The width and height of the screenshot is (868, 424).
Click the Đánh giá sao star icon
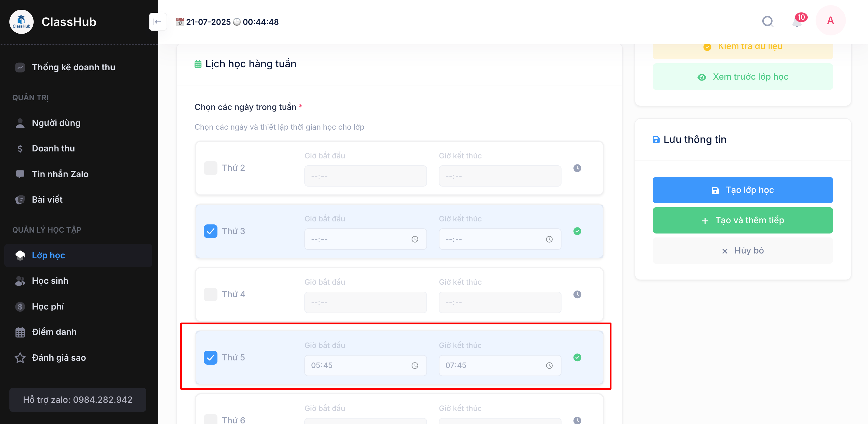pyautogui.click(x=20, y=358)
